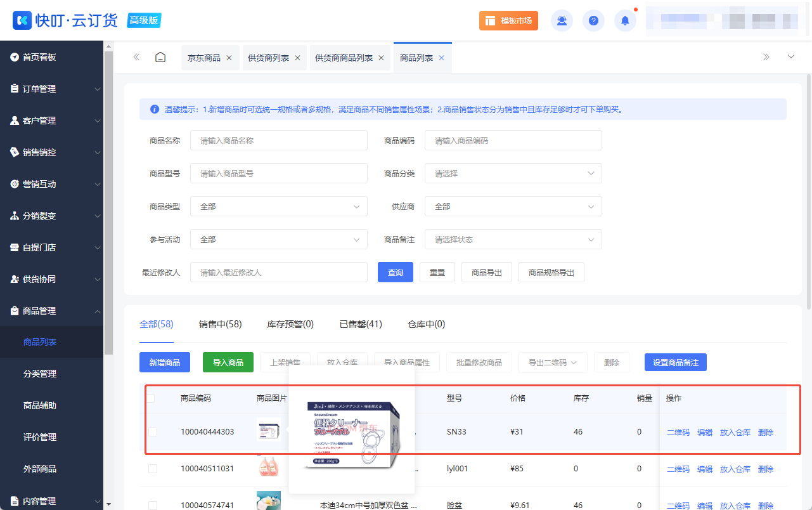Open 商品辅助 in sidebar submenu
Viewport: 812px width, 510px height.
(51, 405)
